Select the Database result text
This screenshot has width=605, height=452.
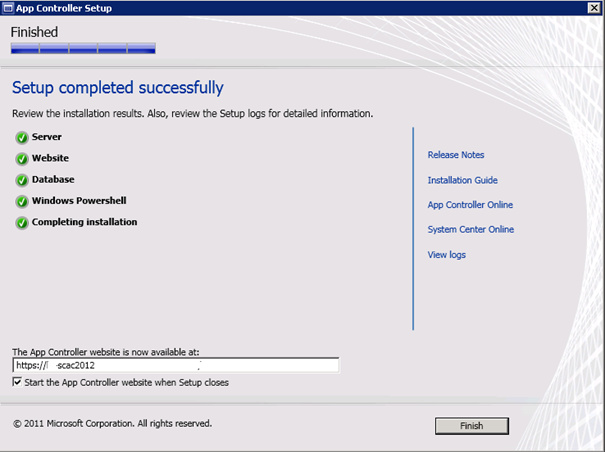[x=53, y=179]
